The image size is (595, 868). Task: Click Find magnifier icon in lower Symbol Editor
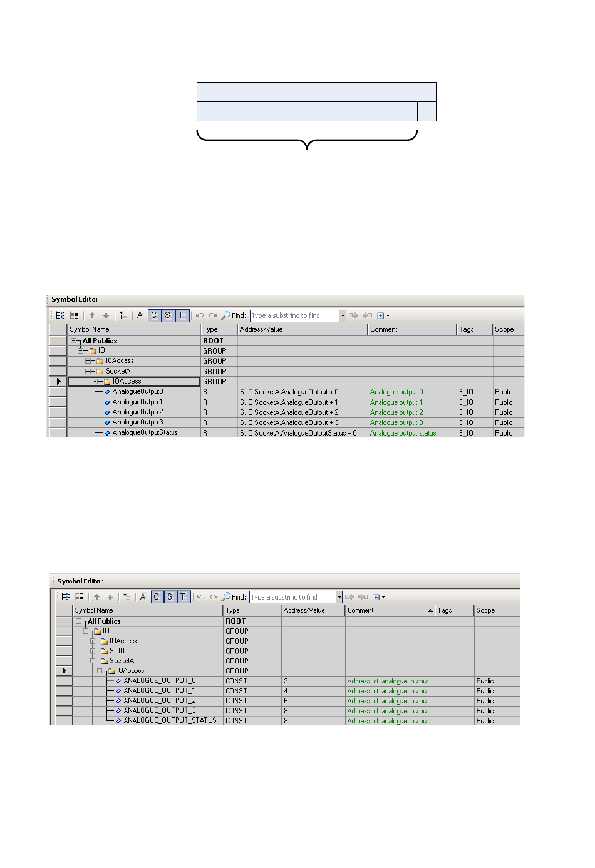[226, 597]
